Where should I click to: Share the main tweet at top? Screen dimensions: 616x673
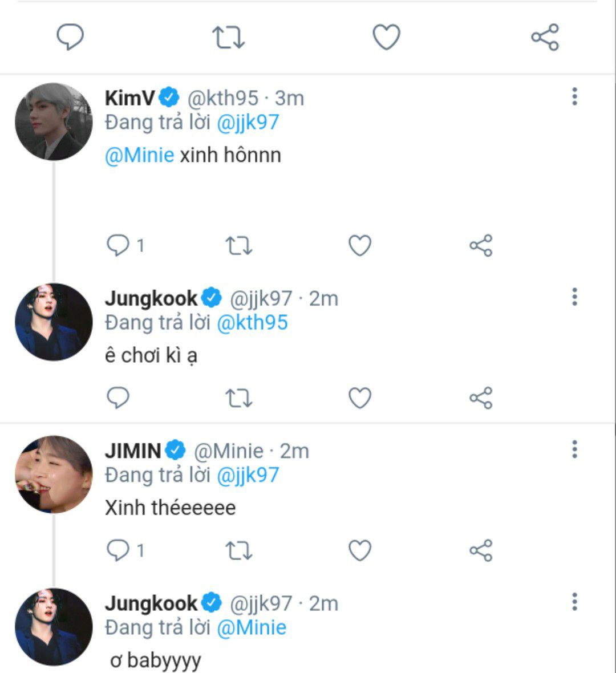pos(545,37)
